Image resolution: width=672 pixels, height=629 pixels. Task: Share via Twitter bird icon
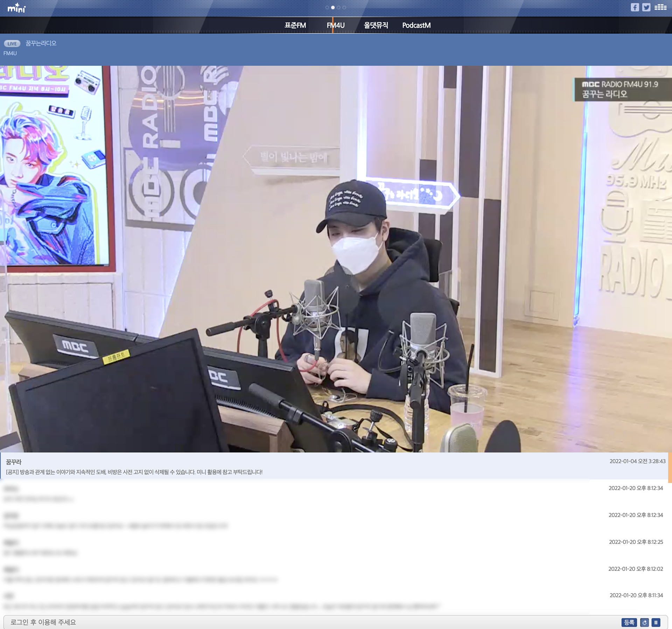646,7
